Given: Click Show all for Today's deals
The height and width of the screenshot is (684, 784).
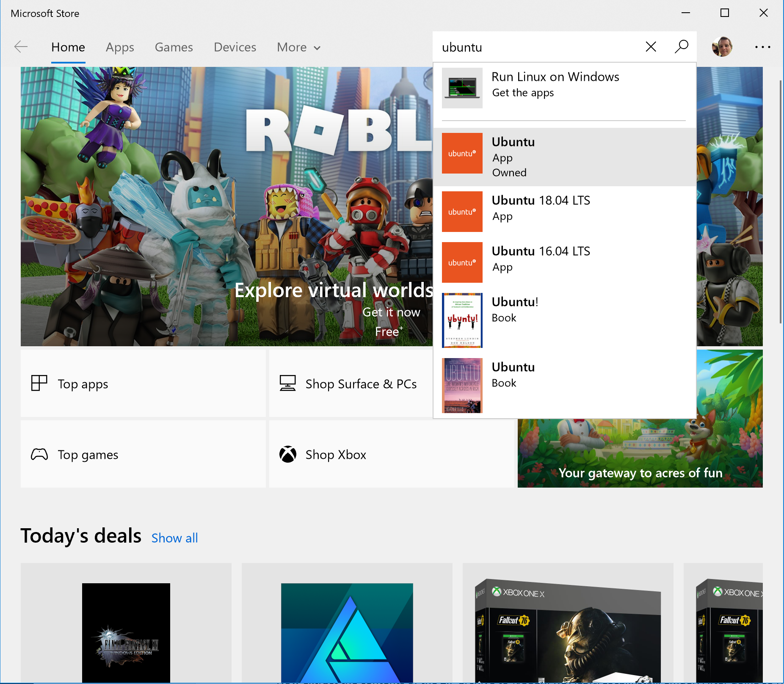Looking at the screenshot, I should point(174,538).
